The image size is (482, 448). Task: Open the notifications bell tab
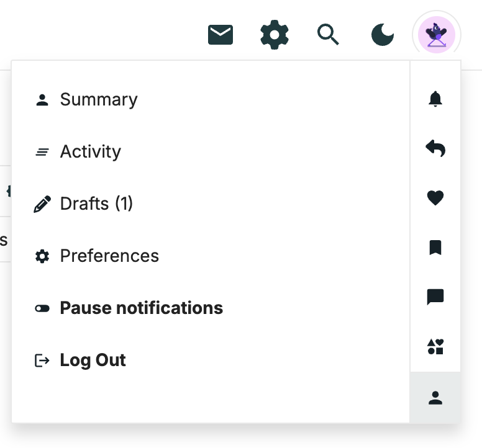tap(435, 99)
